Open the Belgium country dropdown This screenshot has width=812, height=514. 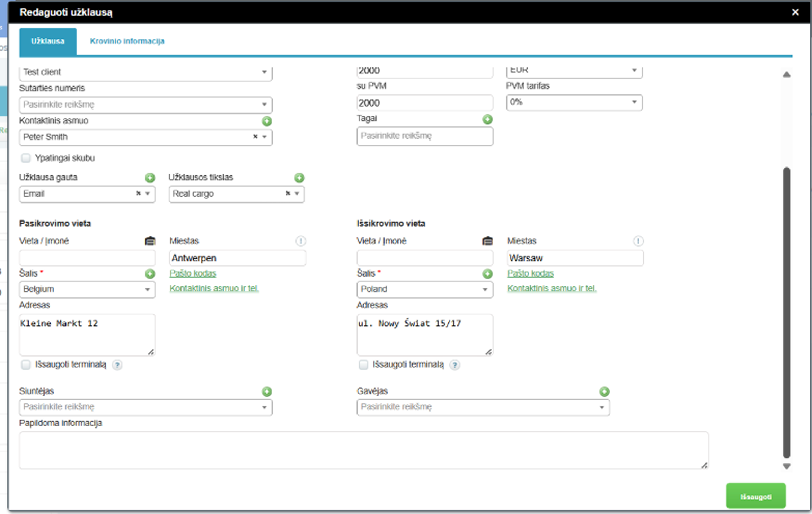pos(87,289)
